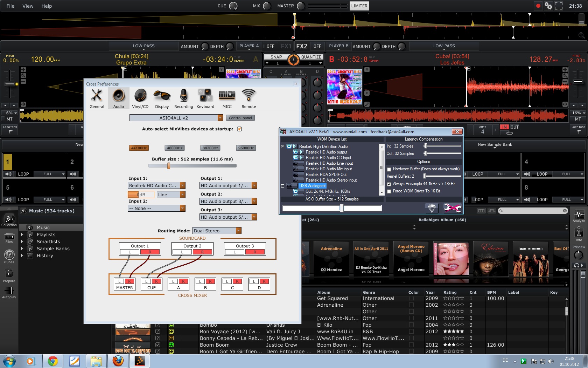This screenshot has height=368, width=588.
Task: Open Prepare sidebar icon
Action: coord(9,275)
